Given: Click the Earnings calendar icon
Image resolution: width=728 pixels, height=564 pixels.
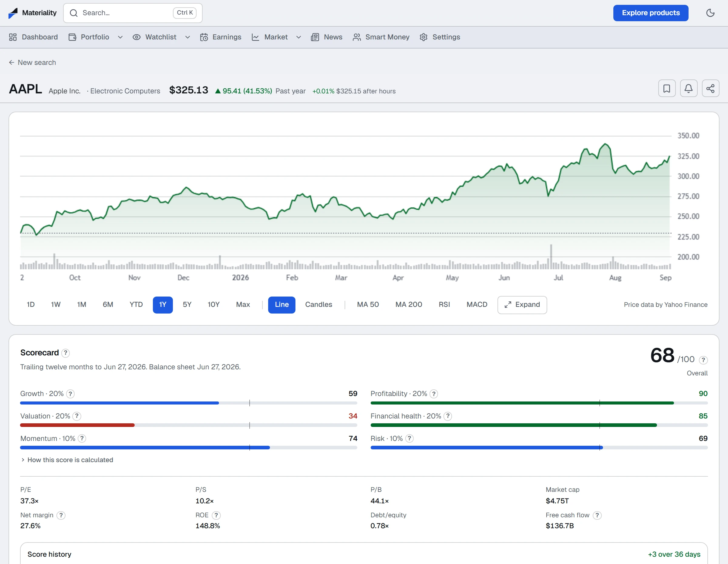Looking at the screenshot, I should [204, 37].
